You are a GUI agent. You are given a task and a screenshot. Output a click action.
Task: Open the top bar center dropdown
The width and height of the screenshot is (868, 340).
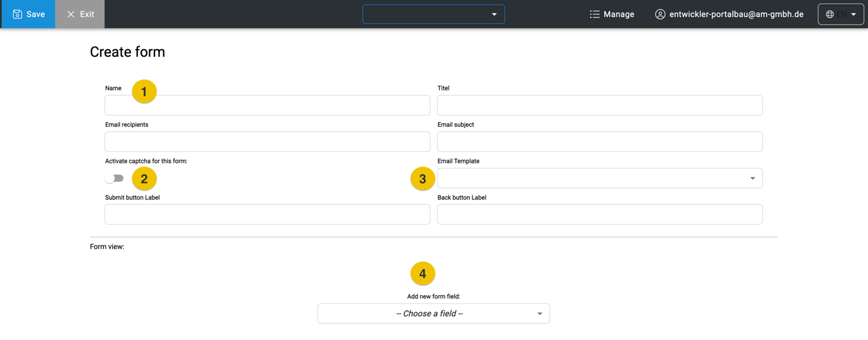433,14
